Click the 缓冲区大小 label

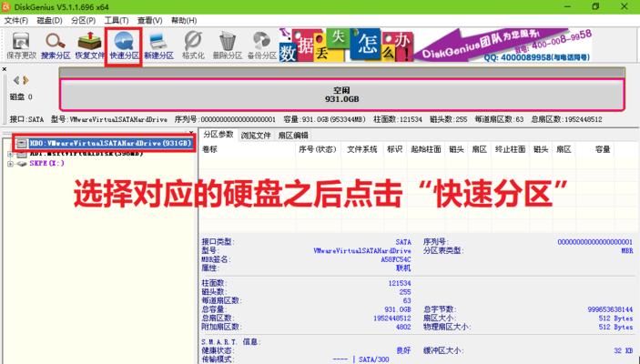click(443, 350)
